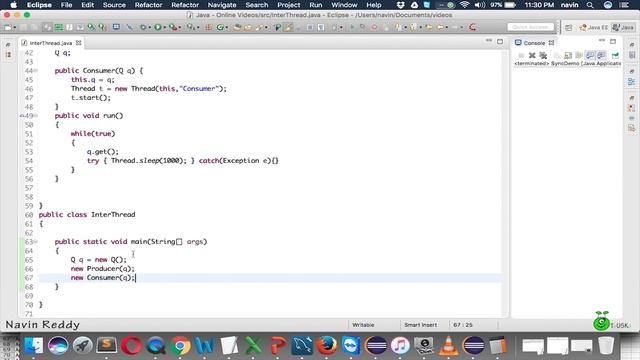Click the green Run toolbar button
Viewport: 640px width, 360px height.
coord(158,27)
